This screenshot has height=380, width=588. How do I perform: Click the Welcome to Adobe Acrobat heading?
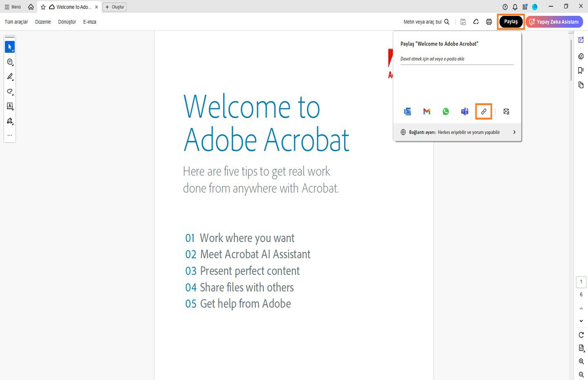(266, 123)
